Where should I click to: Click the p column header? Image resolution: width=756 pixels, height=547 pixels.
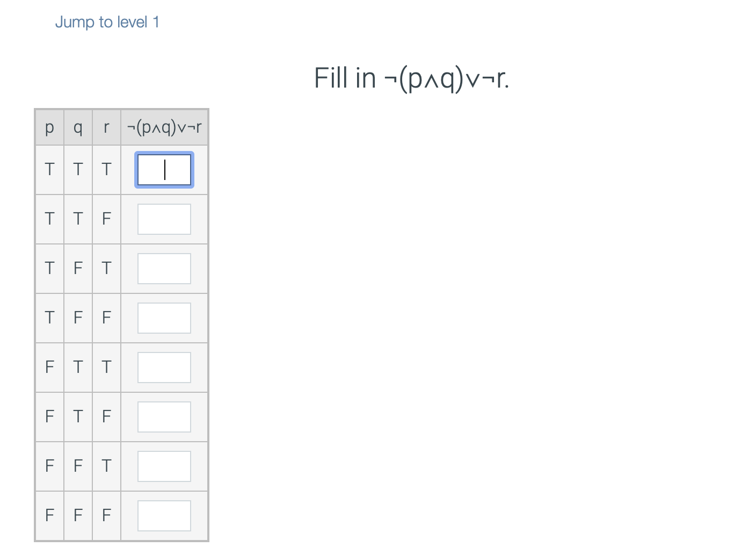[49, 127]
